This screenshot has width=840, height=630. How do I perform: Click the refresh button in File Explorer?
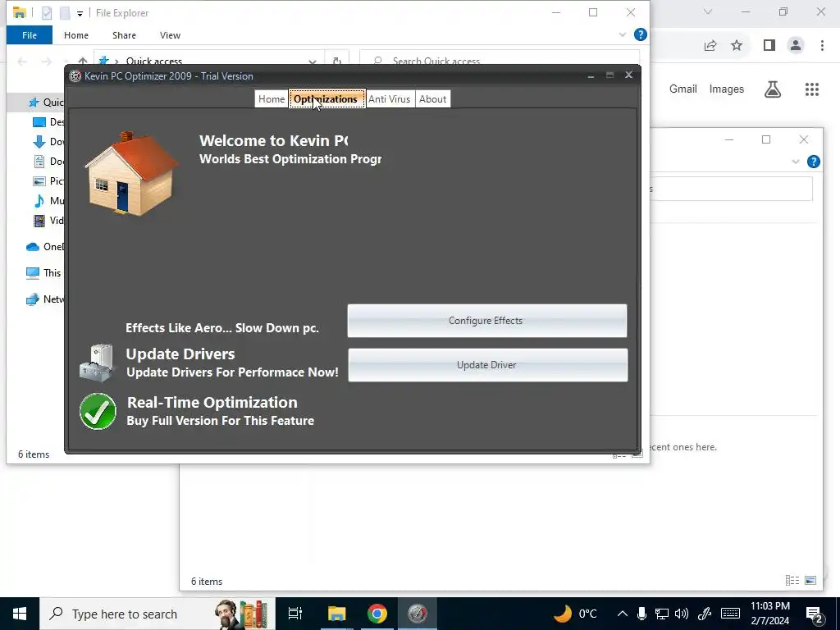click(x=337, y=61)
